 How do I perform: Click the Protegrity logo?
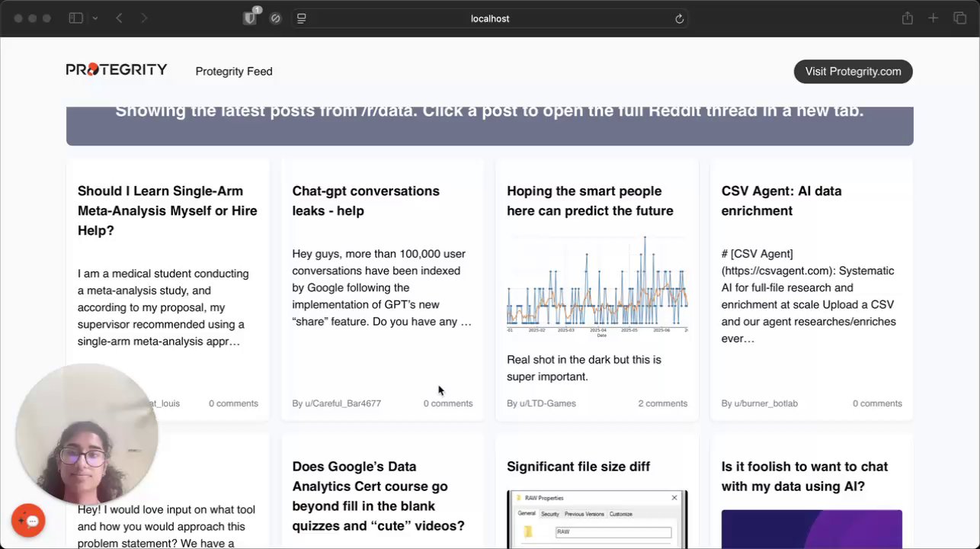[117, 70]
